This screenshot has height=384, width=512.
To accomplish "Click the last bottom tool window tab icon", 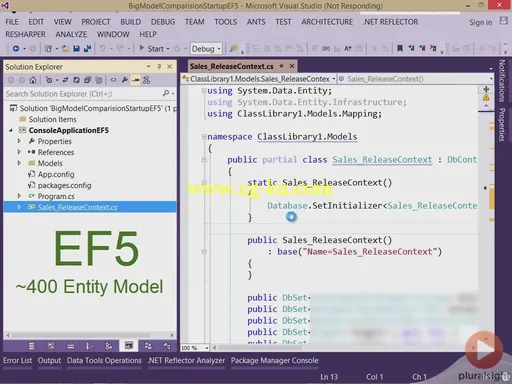I will (167, 346).
